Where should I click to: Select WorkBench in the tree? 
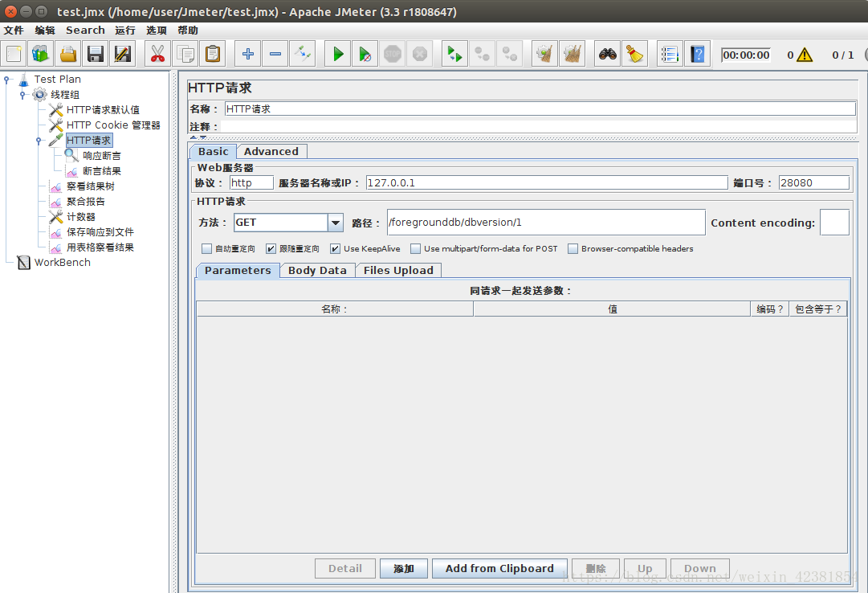pyautogui.click(x=62, y=263)
